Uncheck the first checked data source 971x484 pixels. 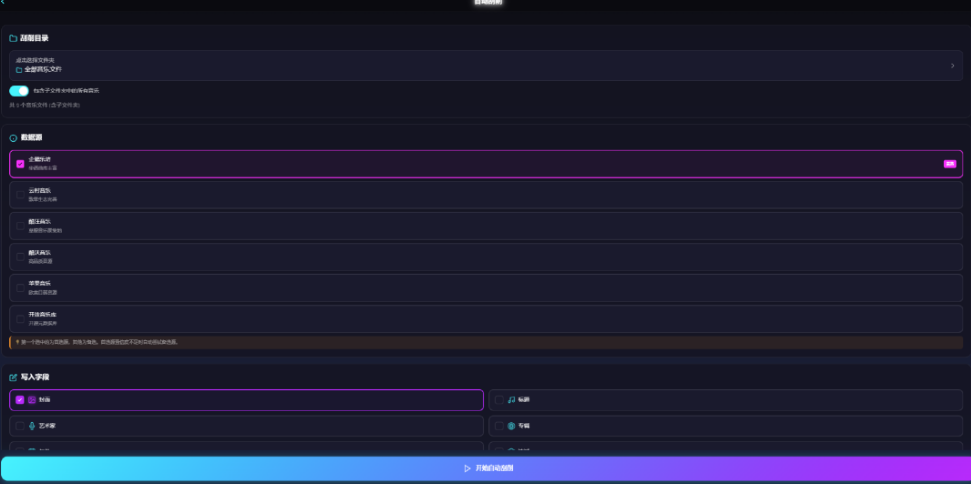coord(20,164)
